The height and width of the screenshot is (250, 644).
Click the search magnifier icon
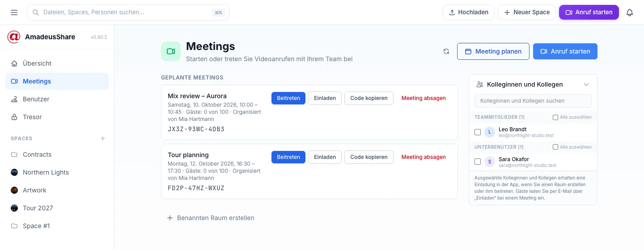coord(36,12)
